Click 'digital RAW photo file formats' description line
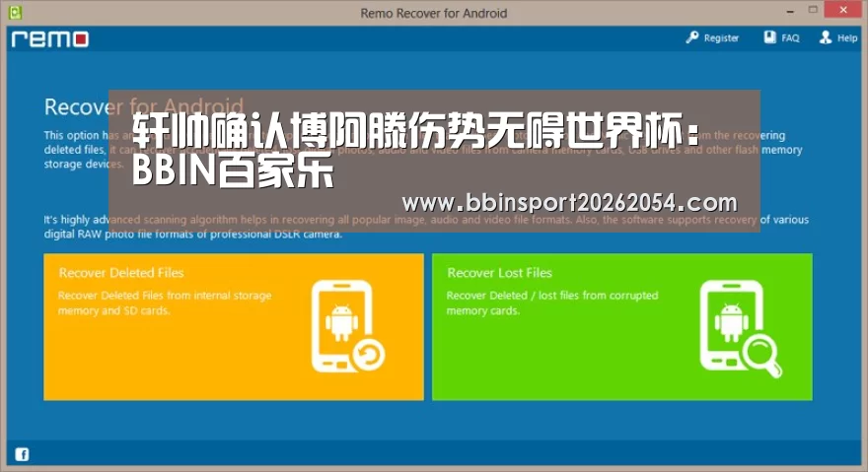868x472 pixels. pyautogui.click(x=193, y=235)
